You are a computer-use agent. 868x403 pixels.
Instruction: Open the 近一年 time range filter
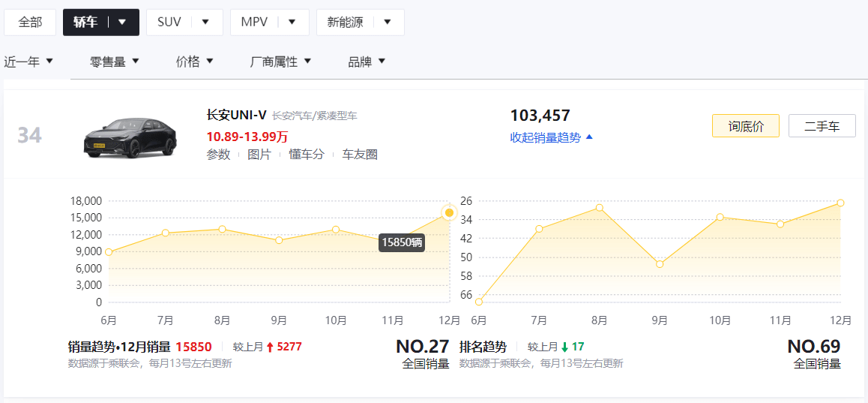coord(28,62)
